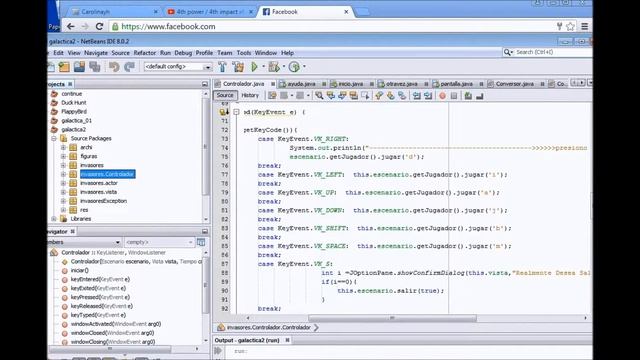Expand the invasores.actor package
Image resolution: width=640 pixels, height=360 pixels.
click(63, 183)
